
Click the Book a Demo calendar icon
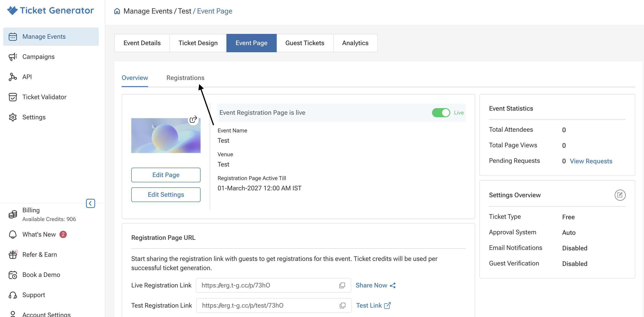tap(13, 275)
